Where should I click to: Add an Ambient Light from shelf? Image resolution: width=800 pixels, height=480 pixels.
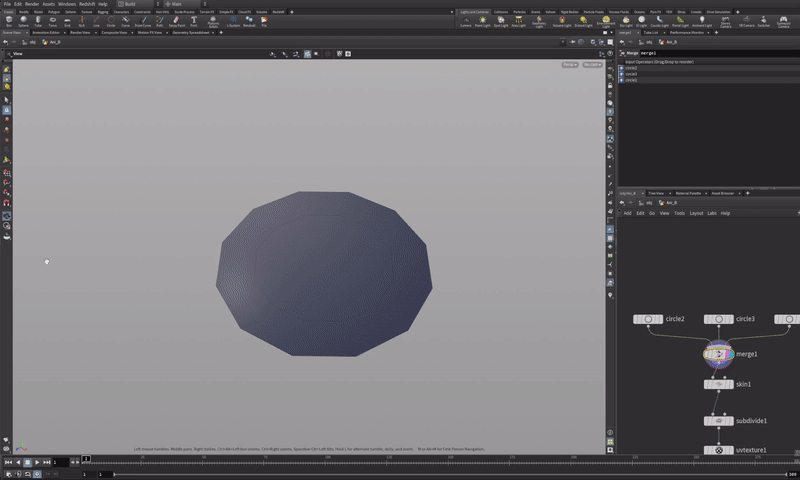point(702,21)
